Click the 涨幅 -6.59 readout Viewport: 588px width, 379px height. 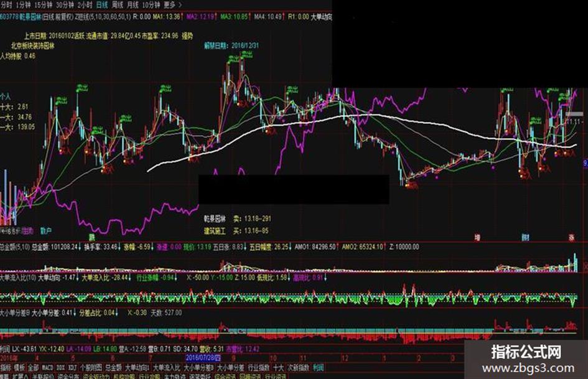(x=138, y=247)
